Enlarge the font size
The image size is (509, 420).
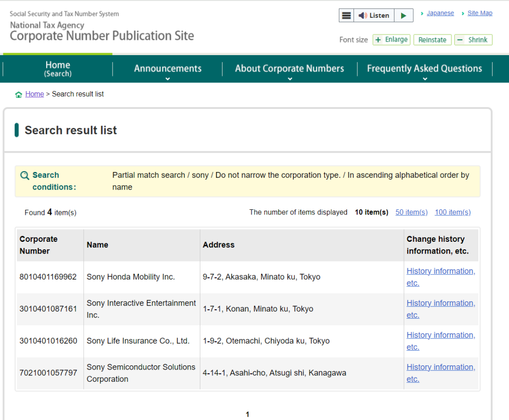click(x=392, y=40)
